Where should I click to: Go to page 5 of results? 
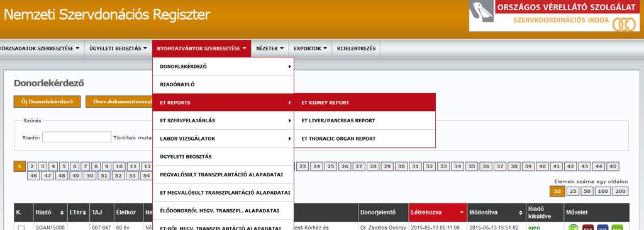64,166
